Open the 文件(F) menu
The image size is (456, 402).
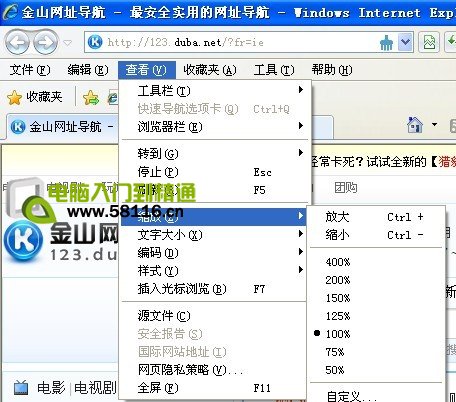30,70
